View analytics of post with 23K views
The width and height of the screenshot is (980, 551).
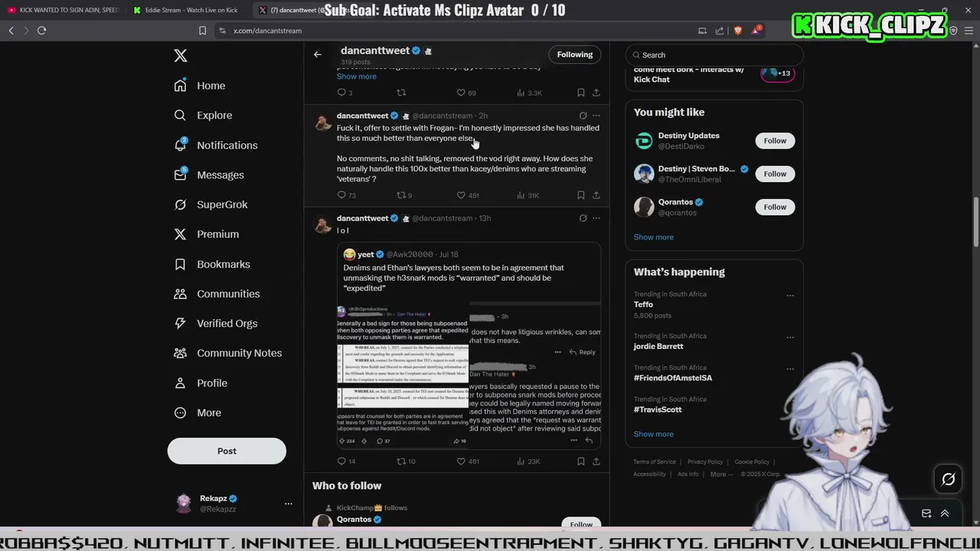(528, 461)
